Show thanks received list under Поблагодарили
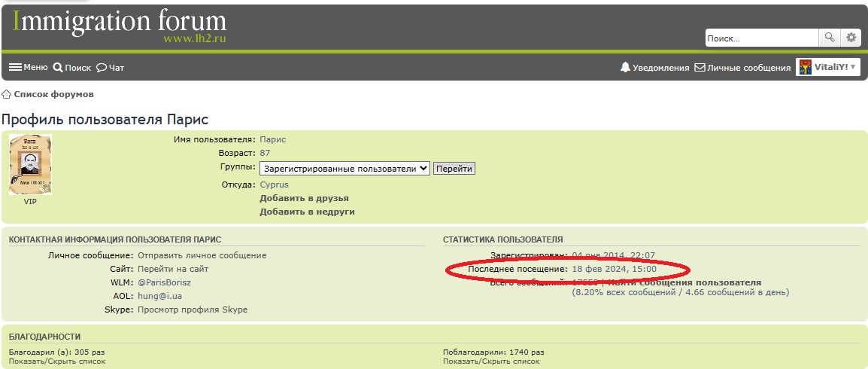Viewport: 868px width, 369px height. (491, 361)
